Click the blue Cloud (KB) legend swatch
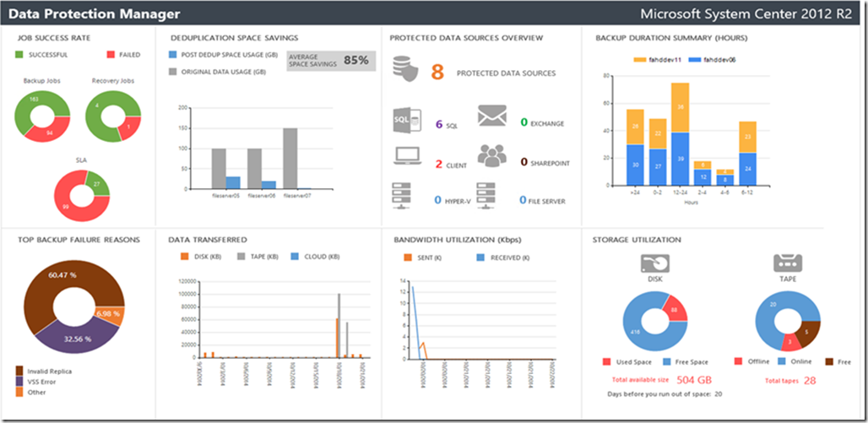This screenshot has height=423, width=868. (295, 257)
